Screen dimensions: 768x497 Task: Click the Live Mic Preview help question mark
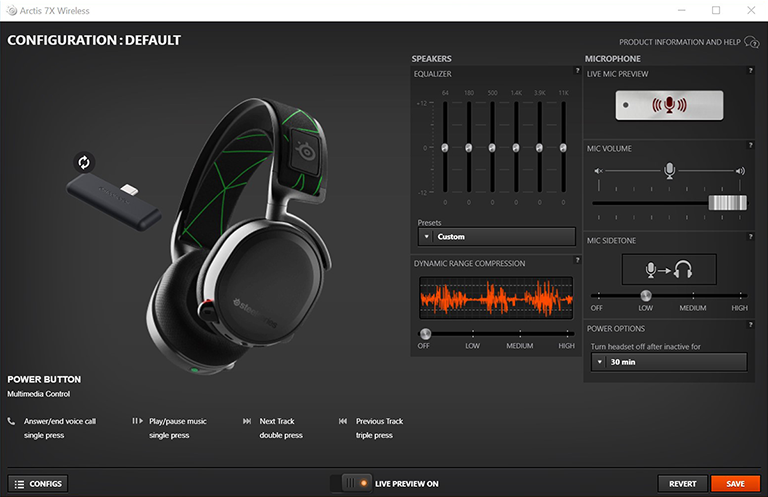click(750, 71)
